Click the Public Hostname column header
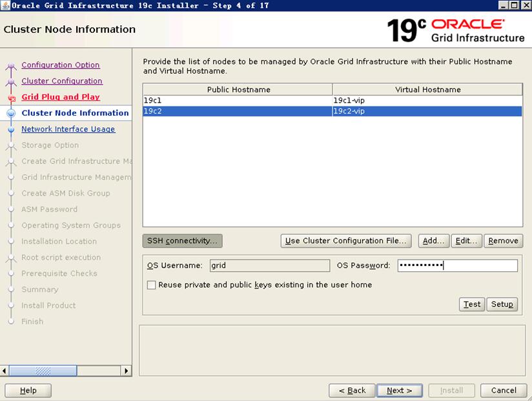 coord(238,90)
